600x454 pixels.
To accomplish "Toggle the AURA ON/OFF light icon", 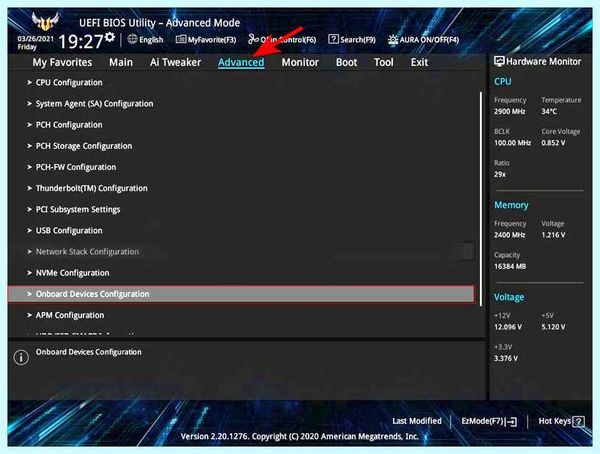I will (393, 39).
